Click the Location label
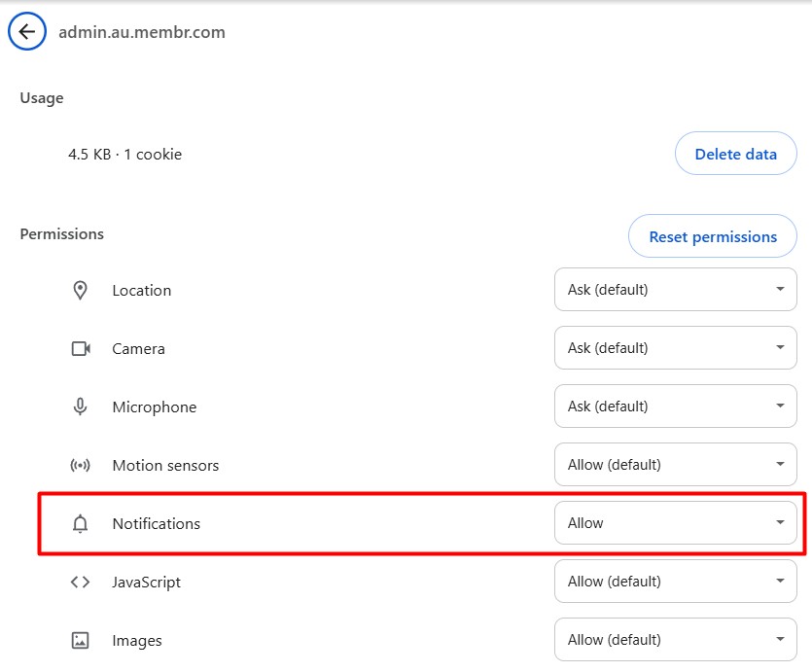This screenshot has height=672, width=812. (x=142, y=291)
